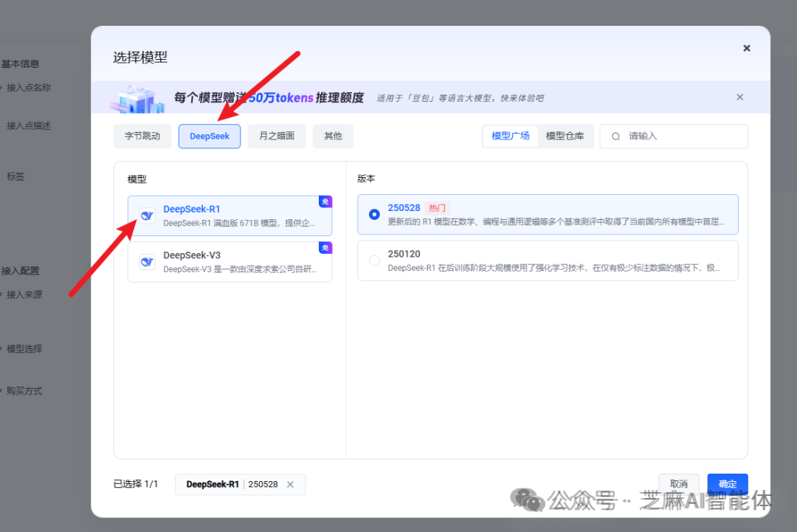Click the 取消 cancel button
797x532 pixels.
click(x=679, y=483)
